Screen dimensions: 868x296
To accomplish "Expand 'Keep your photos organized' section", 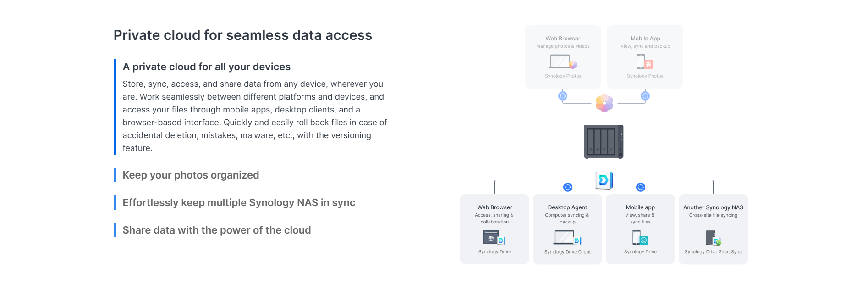I will [x=191, y=175].
